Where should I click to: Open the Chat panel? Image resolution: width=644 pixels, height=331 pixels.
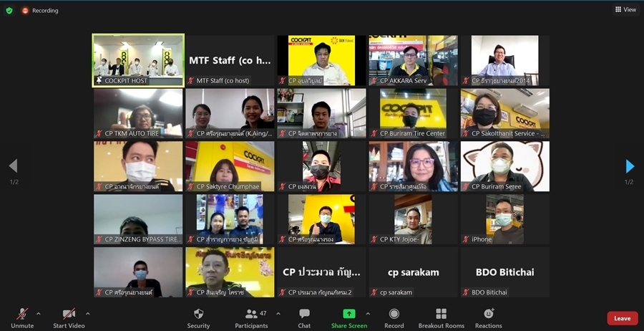click(x=304, y=314)
